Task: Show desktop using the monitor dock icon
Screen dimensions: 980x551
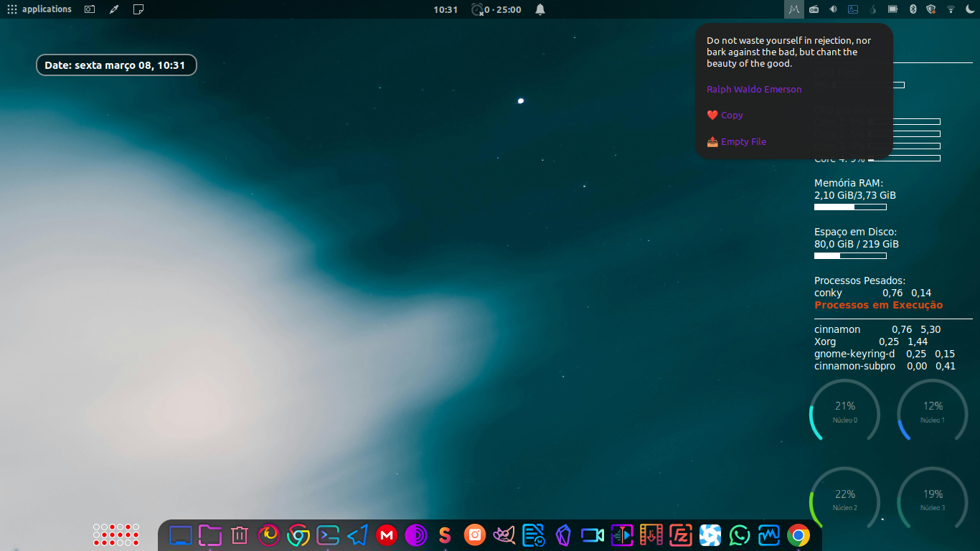Action: [x=180, y=535]
